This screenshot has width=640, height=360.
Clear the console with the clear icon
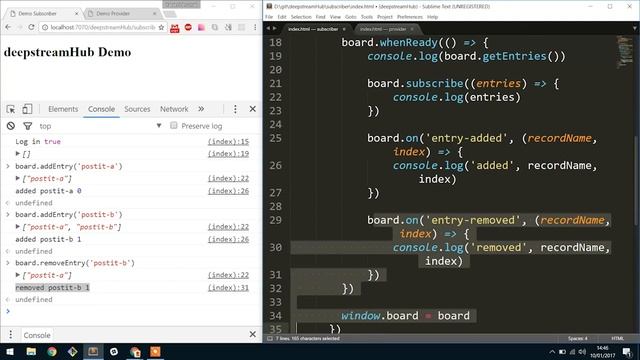(x=11, y=126)
